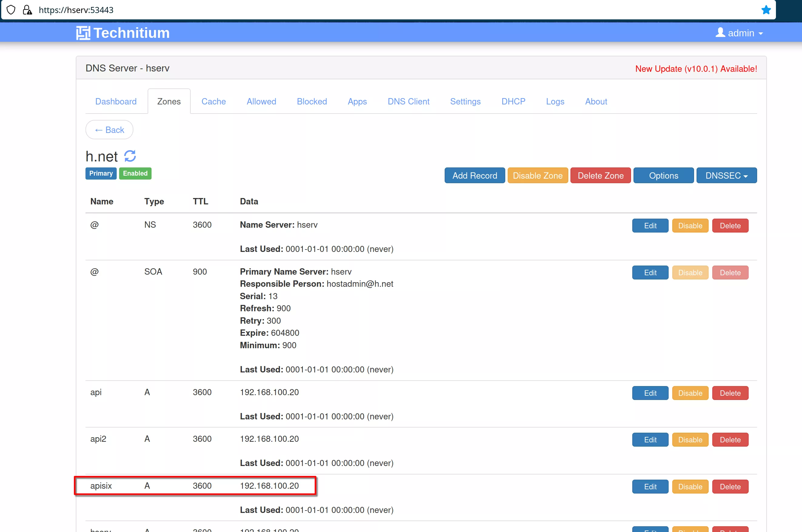Viewport: 802px width, 532px height.
Task: Click the Delete Zone button
Action: 600,175
